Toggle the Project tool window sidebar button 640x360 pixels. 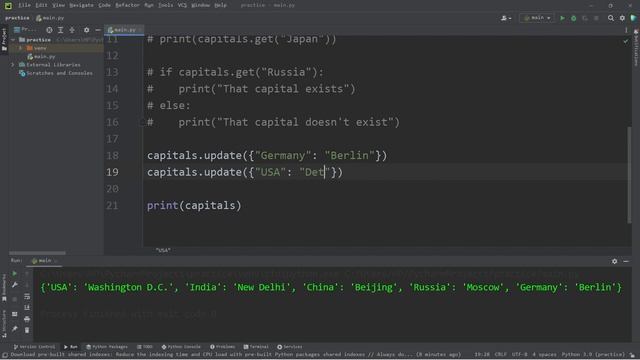4,39
